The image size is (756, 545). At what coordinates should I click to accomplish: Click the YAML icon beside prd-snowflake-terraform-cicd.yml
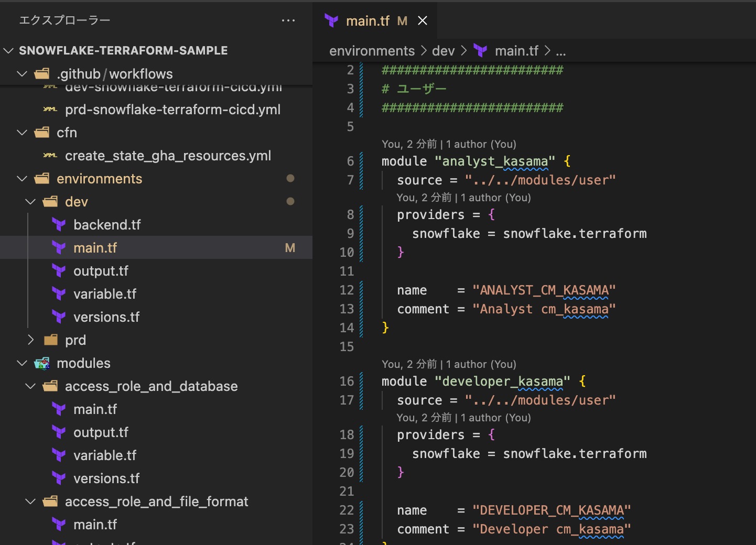pyautogui.click(x=50, y=110)
